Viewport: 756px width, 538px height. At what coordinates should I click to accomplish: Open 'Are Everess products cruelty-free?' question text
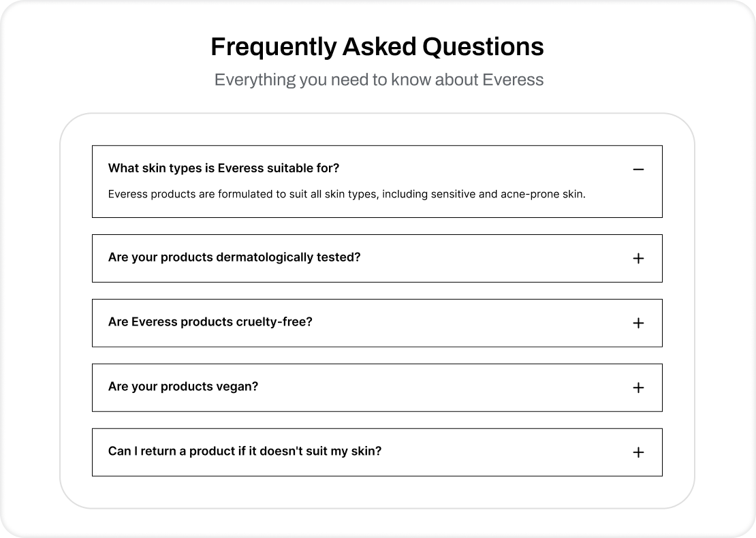(210, 322)
